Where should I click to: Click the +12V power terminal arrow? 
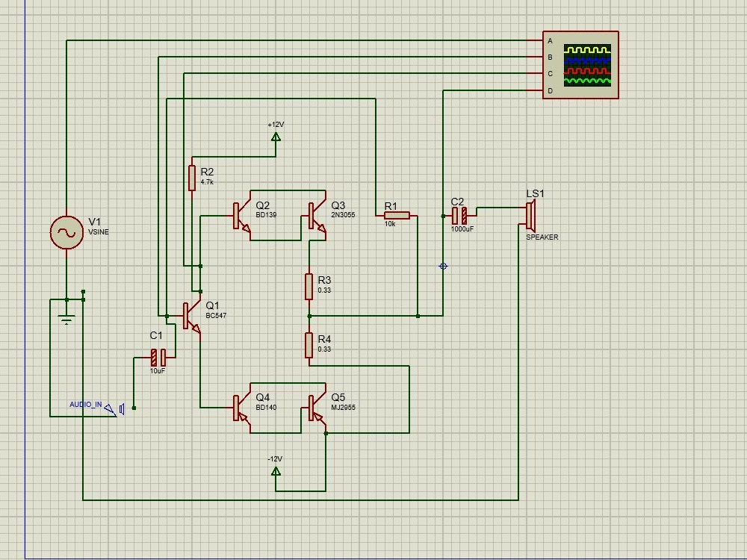(x=276, y=137)
